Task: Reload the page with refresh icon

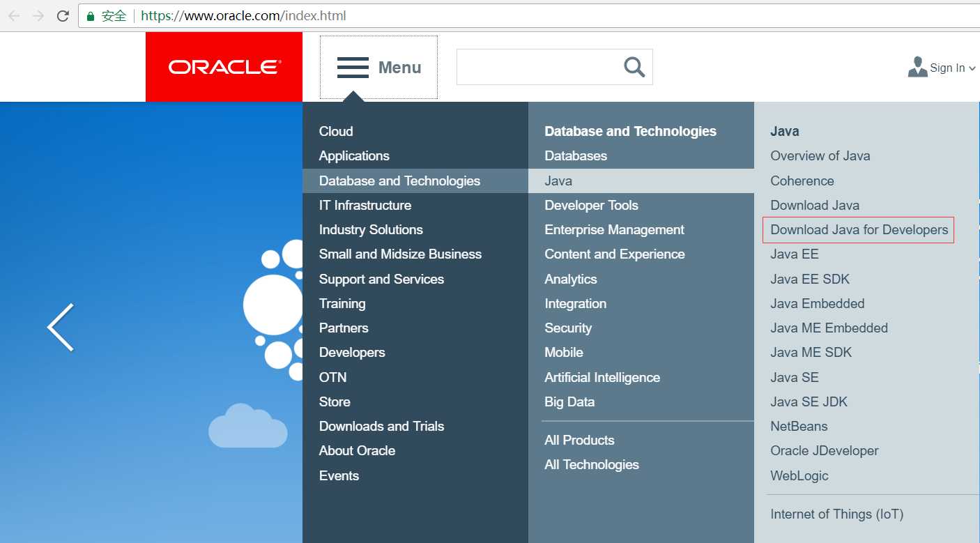Action: coord(63,15)
